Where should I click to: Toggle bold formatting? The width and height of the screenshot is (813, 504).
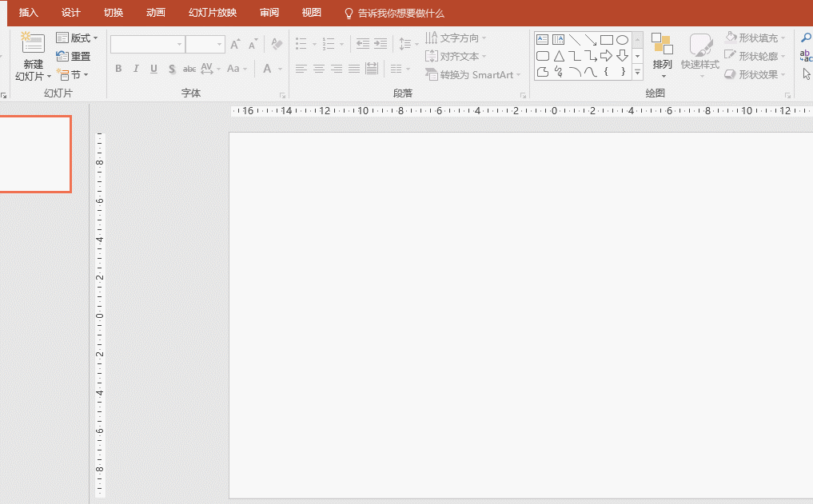click(x=118, y=69)
